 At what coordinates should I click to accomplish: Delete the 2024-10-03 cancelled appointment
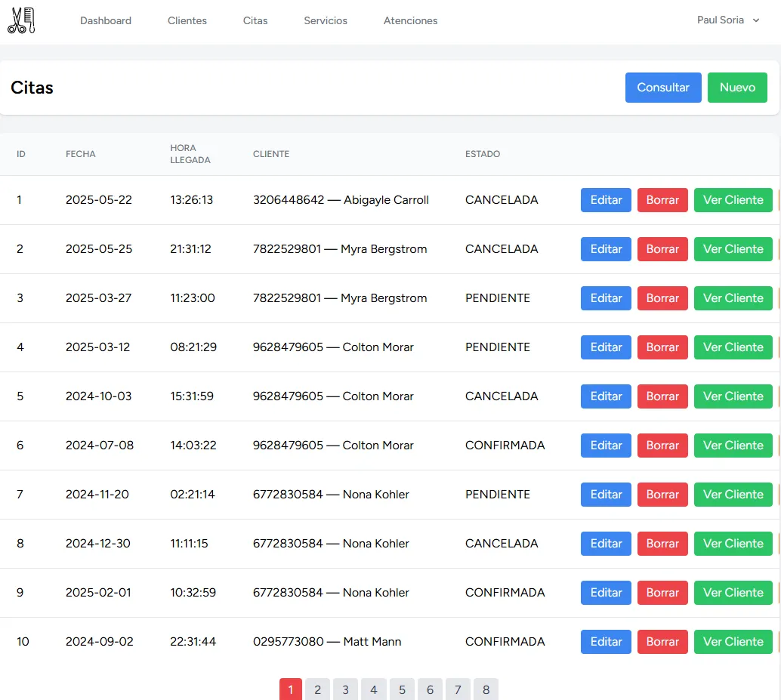click(x=662, y=396)
